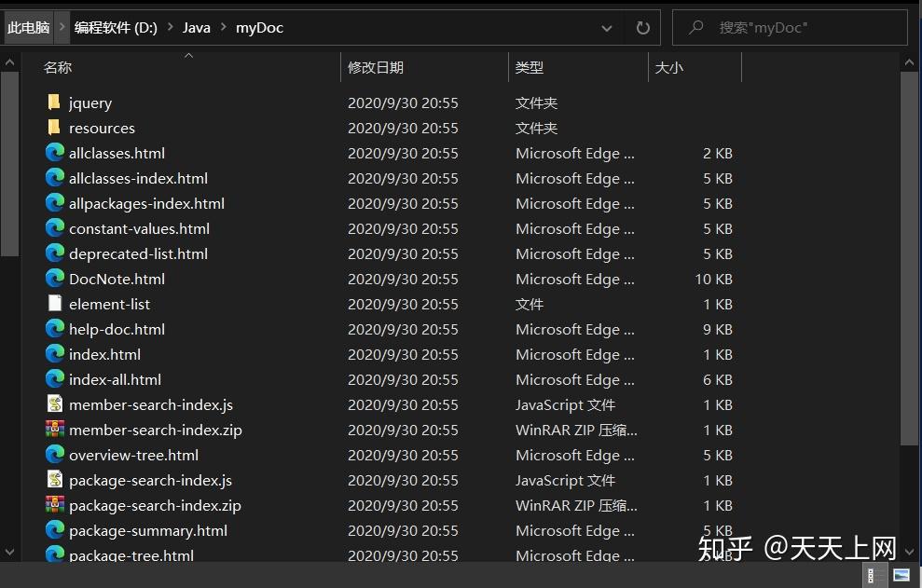Click the script icon of member-search-index.js
This screenshot has height=588, width=922.
tap(55, 403)
